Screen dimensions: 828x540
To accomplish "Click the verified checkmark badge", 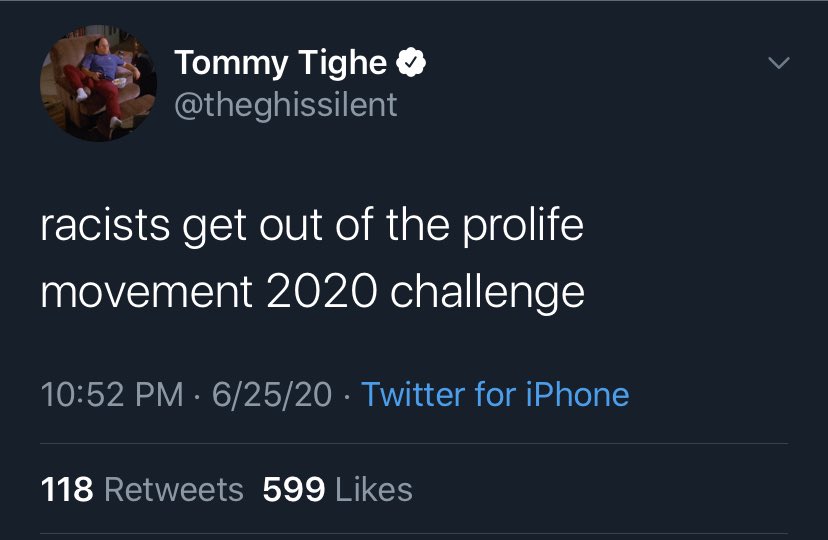I will [x=411, y=63].
